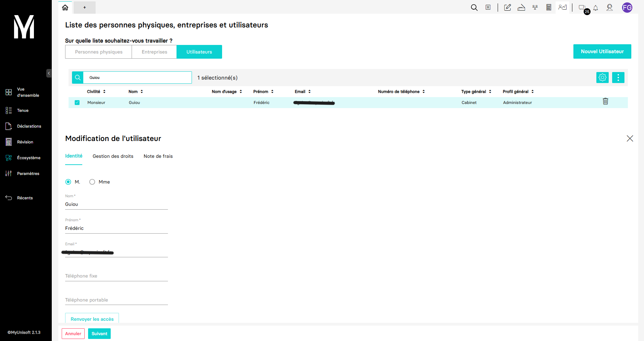The image size is (644, 341).
Task: Open the person and chart icon
Action: [x=562, y=7]
